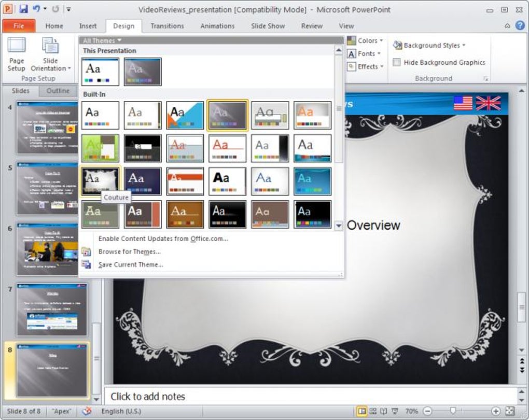Choose Browse for Themes option
Screen dimensions: 529x420
[x=129, y=251]
